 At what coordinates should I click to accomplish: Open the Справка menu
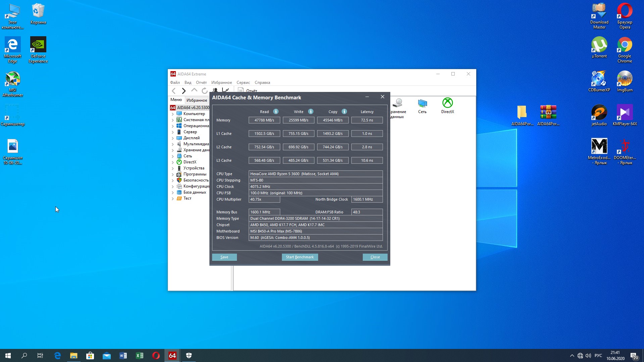(262, 83)
